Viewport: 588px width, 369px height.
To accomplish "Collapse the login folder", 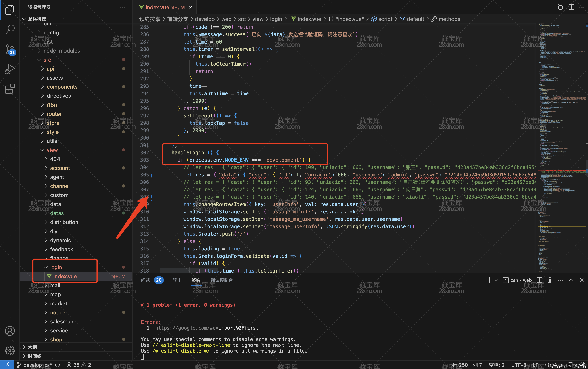I will tap(56, 267).
